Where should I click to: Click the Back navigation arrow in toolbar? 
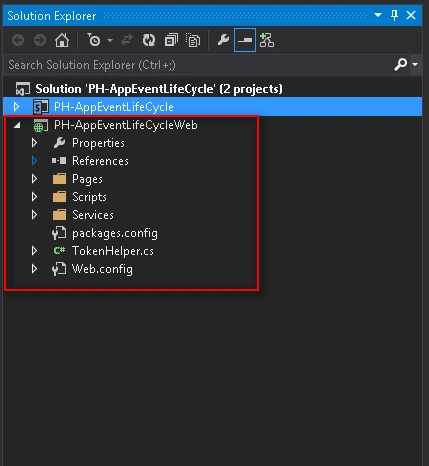[18, 40]
